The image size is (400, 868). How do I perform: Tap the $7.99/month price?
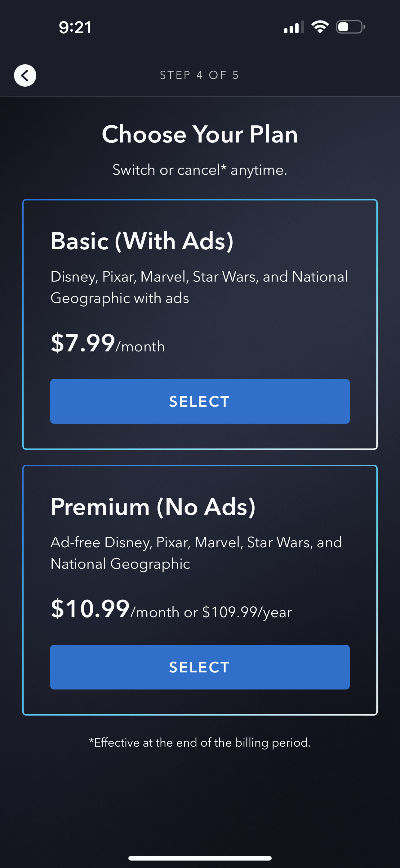pos(107,344)
